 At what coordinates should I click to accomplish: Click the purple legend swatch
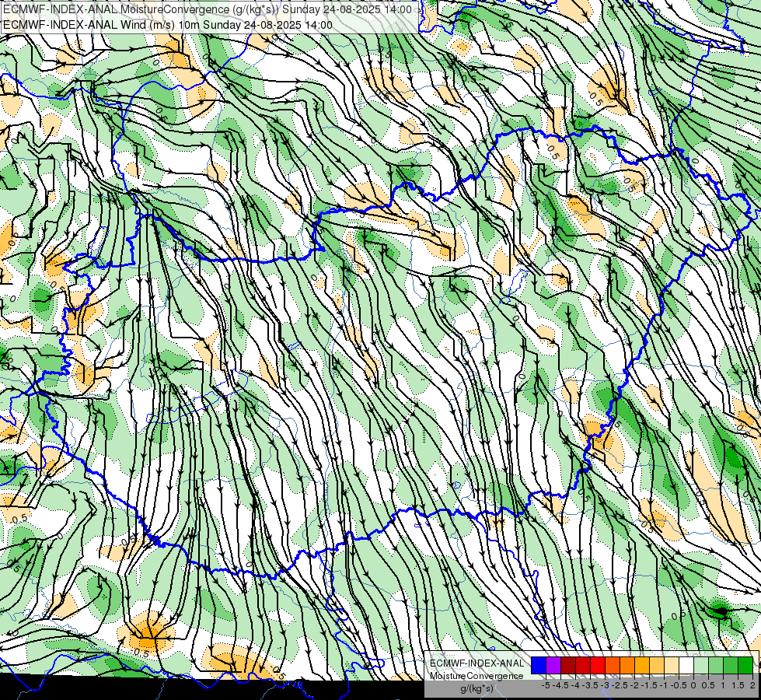point(553,666)
